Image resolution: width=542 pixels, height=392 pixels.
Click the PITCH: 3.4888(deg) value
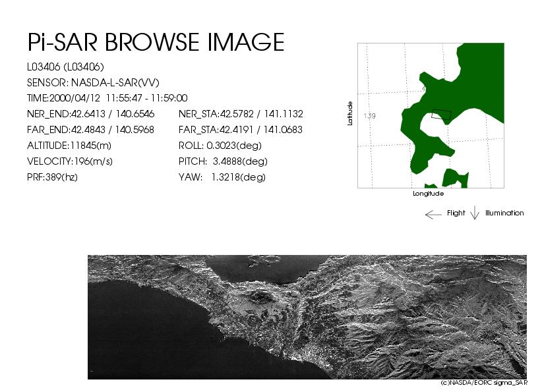tap(223, 161)
